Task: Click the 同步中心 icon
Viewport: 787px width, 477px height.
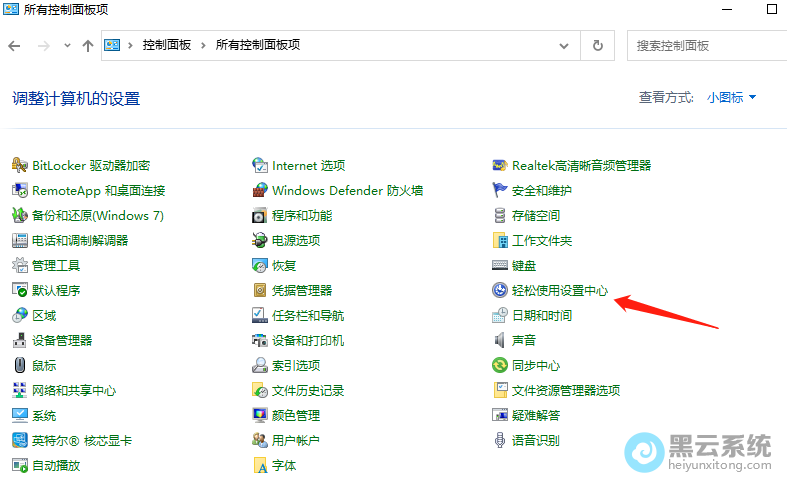Action: [499, 365]
